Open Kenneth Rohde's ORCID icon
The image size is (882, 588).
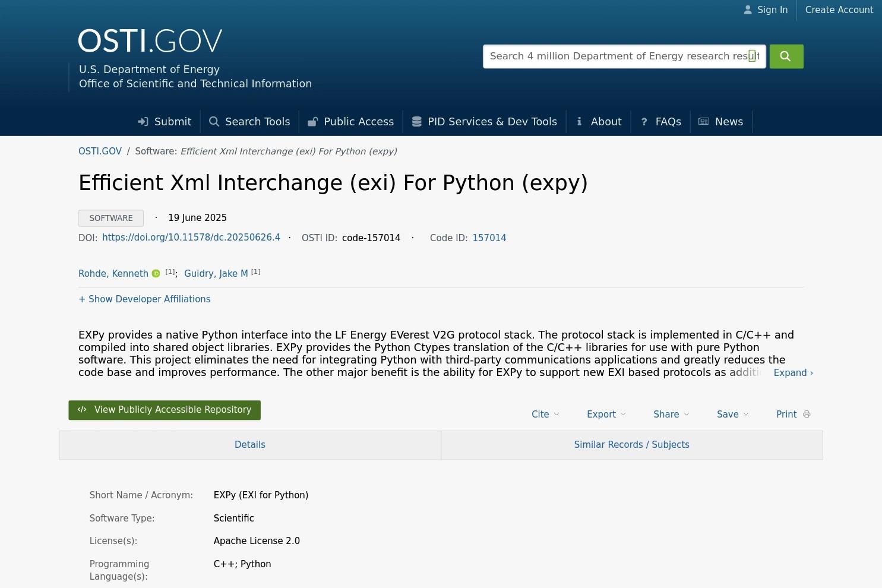156,274
